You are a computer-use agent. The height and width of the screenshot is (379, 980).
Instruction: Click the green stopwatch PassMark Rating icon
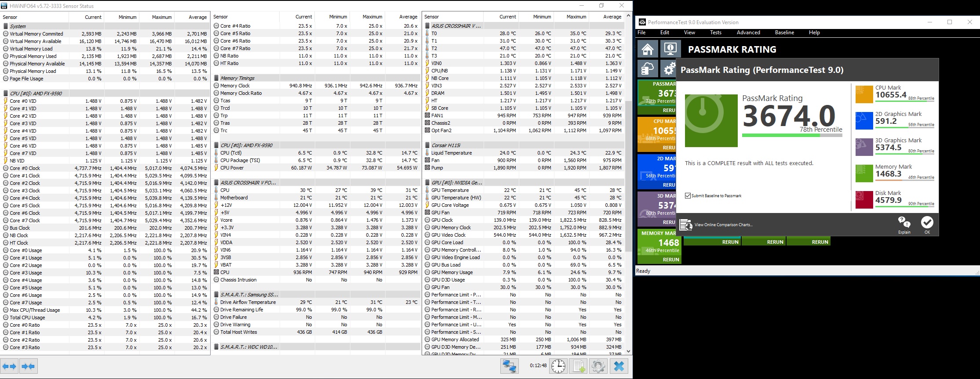pyautogui.click(x=711, y=121)
